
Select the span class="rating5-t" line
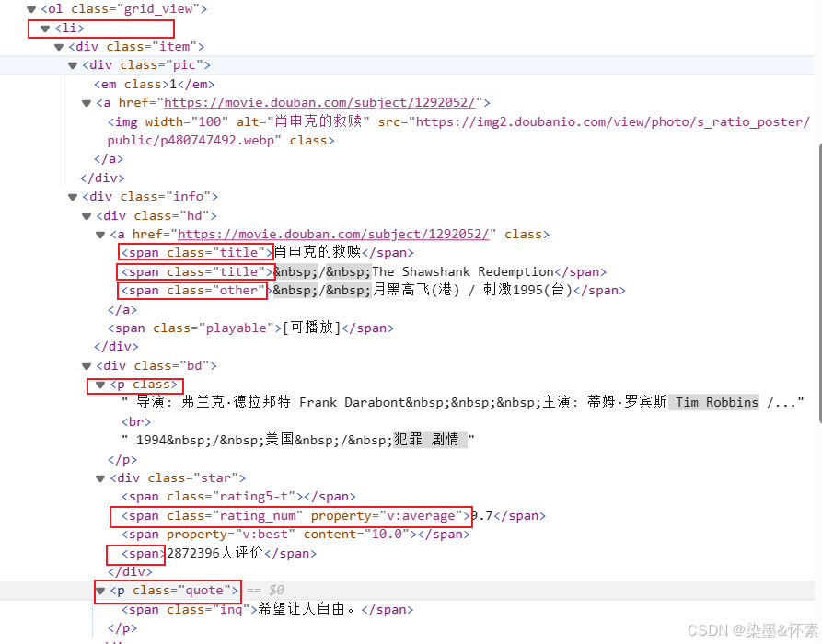(x=238, y=497)
